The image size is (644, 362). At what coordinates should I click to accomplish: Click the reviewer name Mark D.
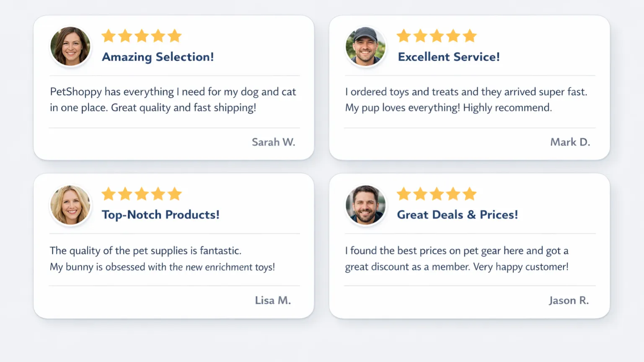(570, 142)
